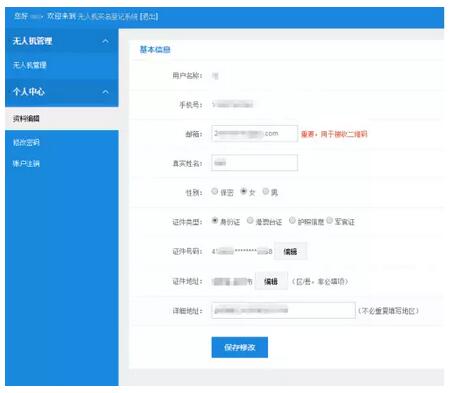Click 编辑 button next to 证件地址
The image size is (452, 393).
coord(271,281)
